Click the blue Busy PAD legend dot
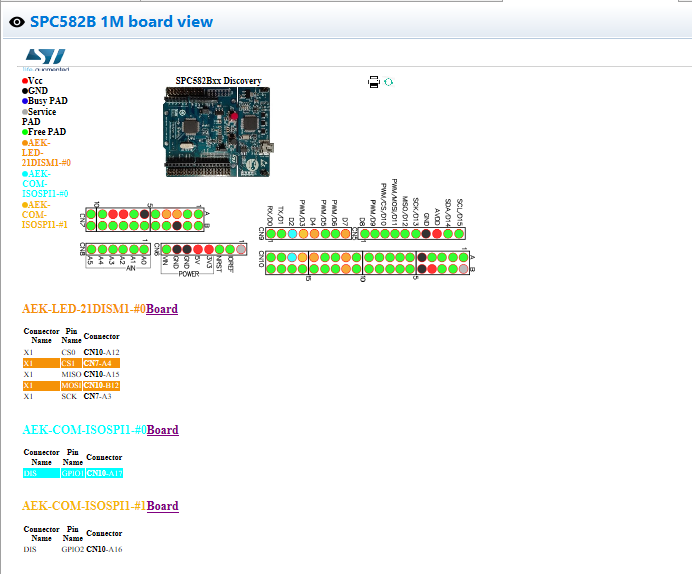The height and width of the screenshot is (574, 692). tap(25, 101)
